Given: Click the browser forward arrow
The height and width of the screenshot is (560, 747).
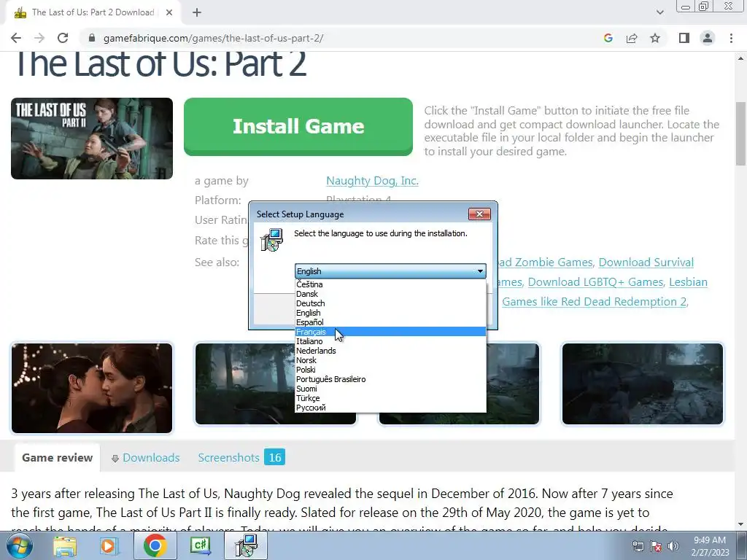Looking at the screenshot, I should pos(39,38).
